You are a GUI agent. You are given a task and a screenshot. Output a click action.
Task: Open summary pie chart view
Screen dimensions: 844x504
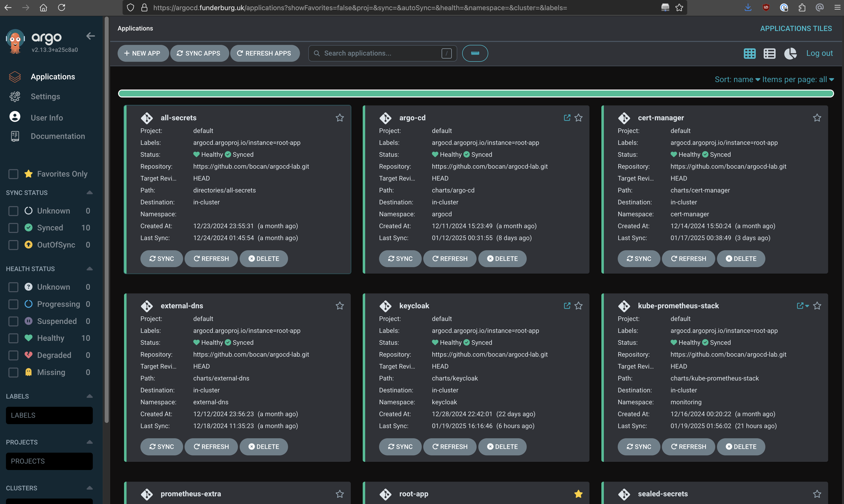tap(790, 53)
